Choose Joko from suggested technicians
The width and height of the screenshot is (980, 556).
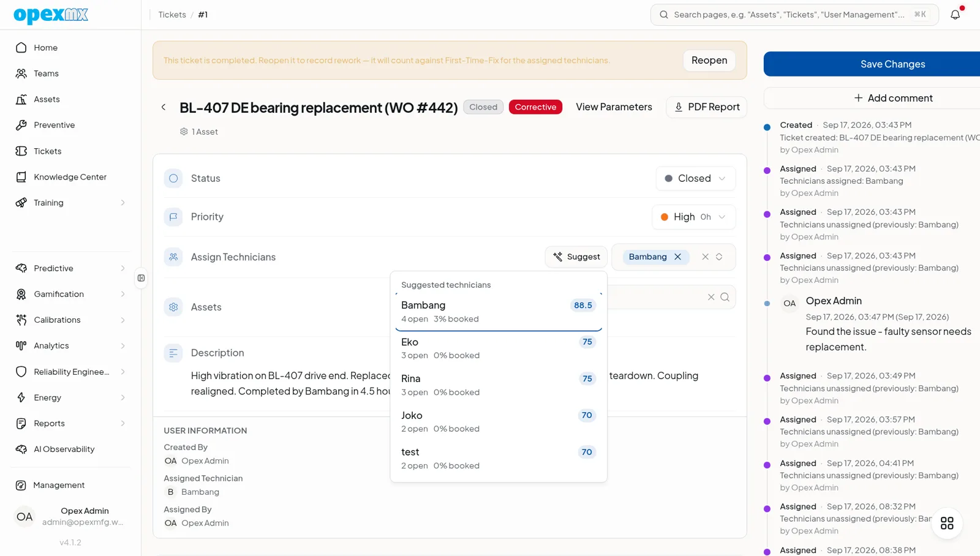click(499, 422)
